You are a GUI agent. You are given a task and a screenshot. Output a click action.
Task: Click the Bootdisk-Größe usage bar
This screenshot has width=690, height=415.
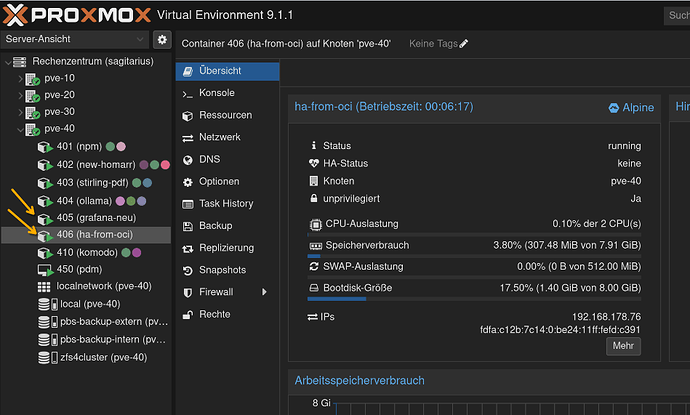[x=474, y=299]
